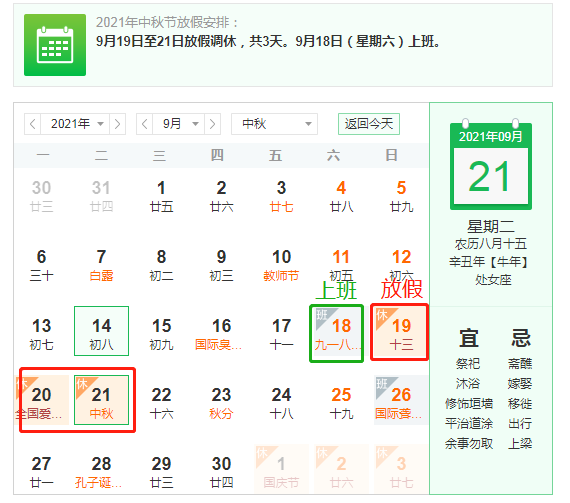
Task: Go to next year arrow
Action: tap(117, 124)
